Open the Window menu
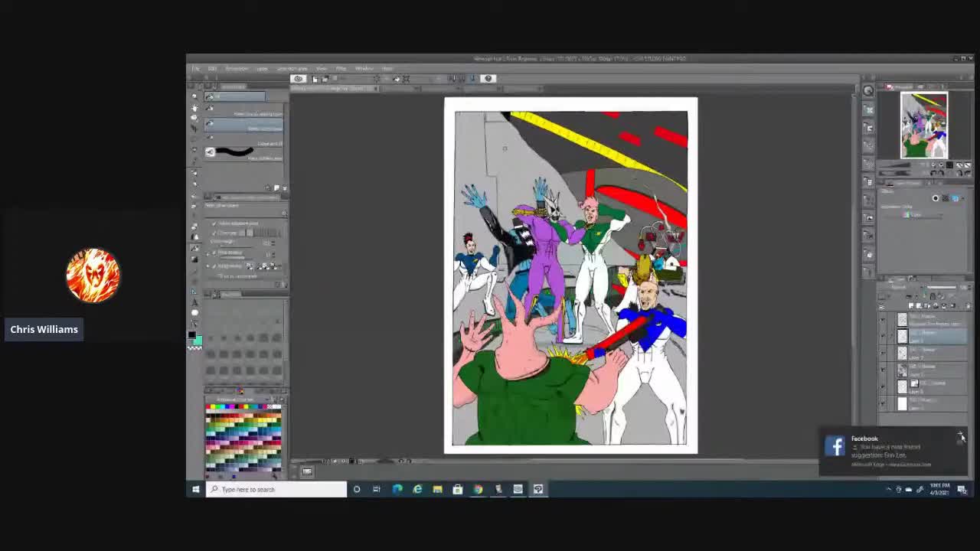 point(364,69)
